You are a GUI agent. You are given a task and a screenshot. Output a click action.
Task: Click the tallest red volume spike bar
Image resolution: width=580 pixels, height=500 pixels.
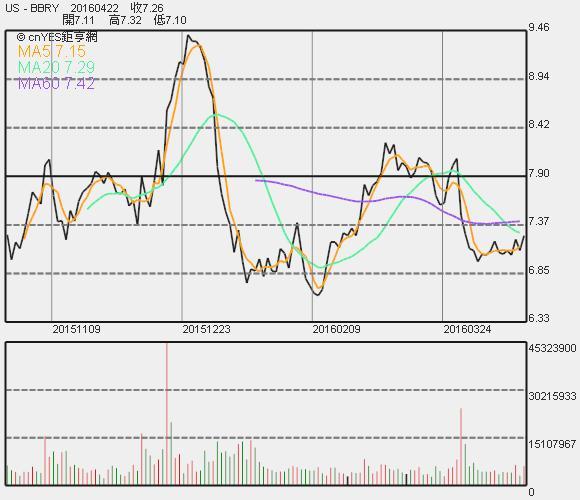pyautogui.click(x=167, y=414)
